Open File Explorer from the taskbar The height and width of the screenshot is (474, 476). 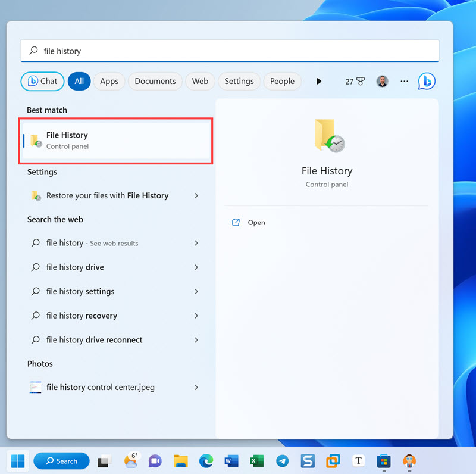pyautogui.click(x=181, y=461)
